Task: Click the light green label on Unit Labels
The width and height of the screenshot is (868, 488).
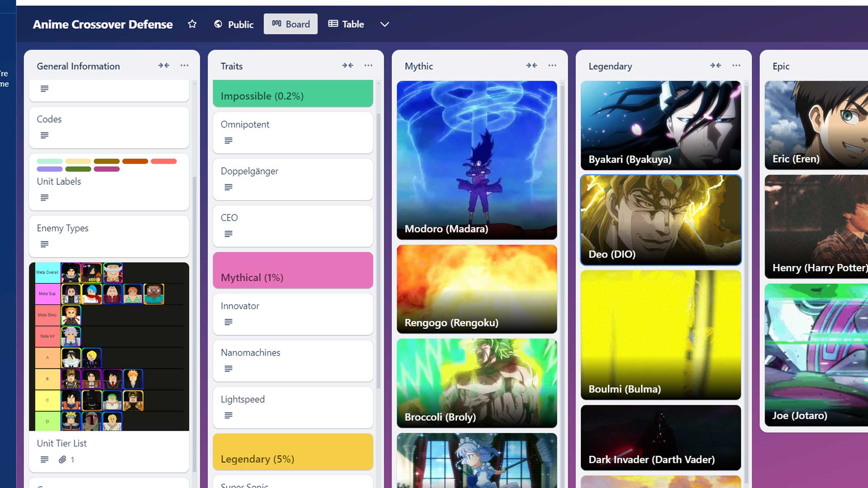Action: [x=50, y=161]
